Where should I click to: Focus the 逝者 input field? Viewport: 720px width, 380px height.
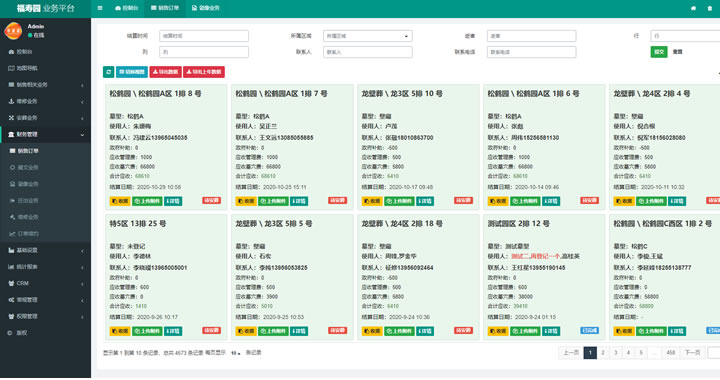click(x=531, y=36)
